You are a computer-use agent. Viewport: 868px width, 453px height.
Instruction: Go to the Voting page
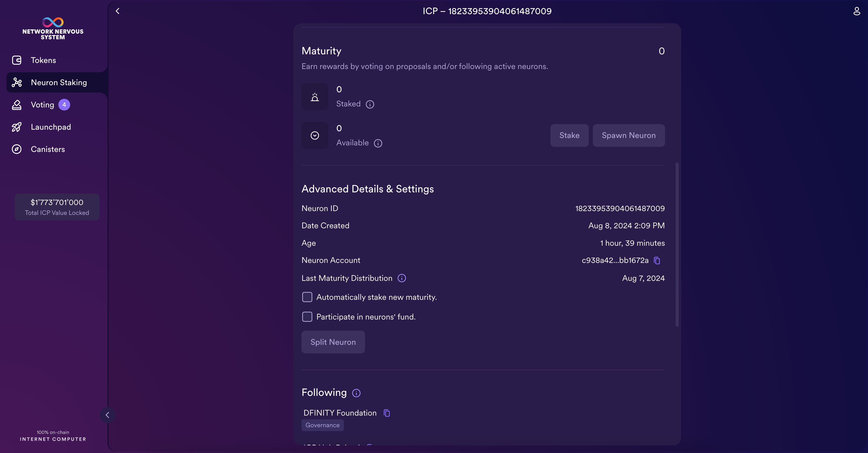42,105
